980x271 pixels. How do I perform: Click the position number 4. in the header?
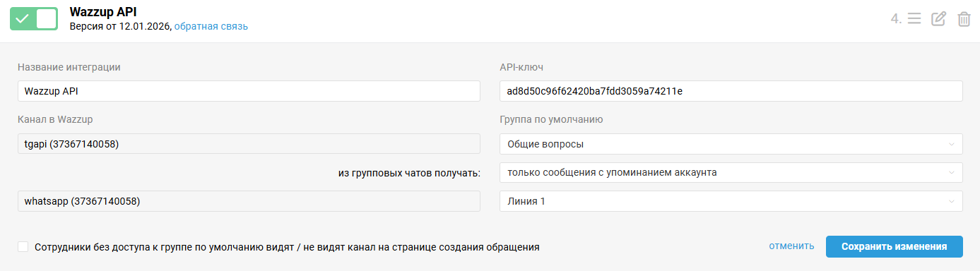tap(896, 19)
